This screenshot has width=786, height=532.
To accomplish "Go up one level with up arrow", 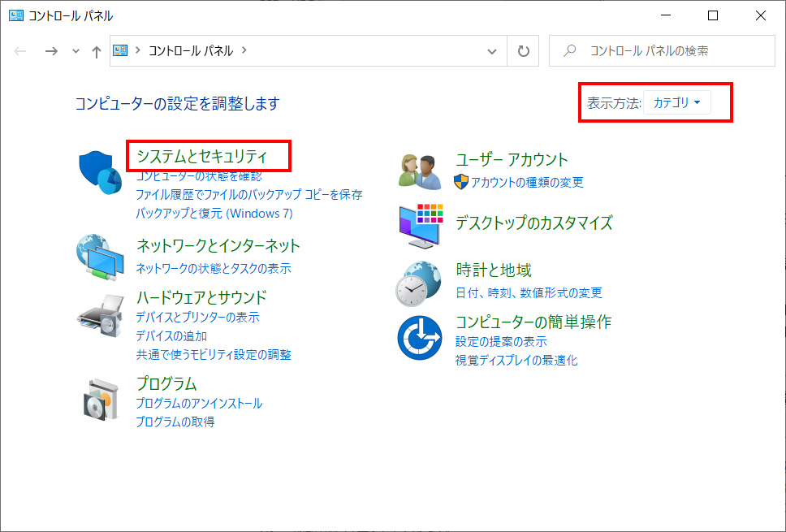I will click(97, 51).
